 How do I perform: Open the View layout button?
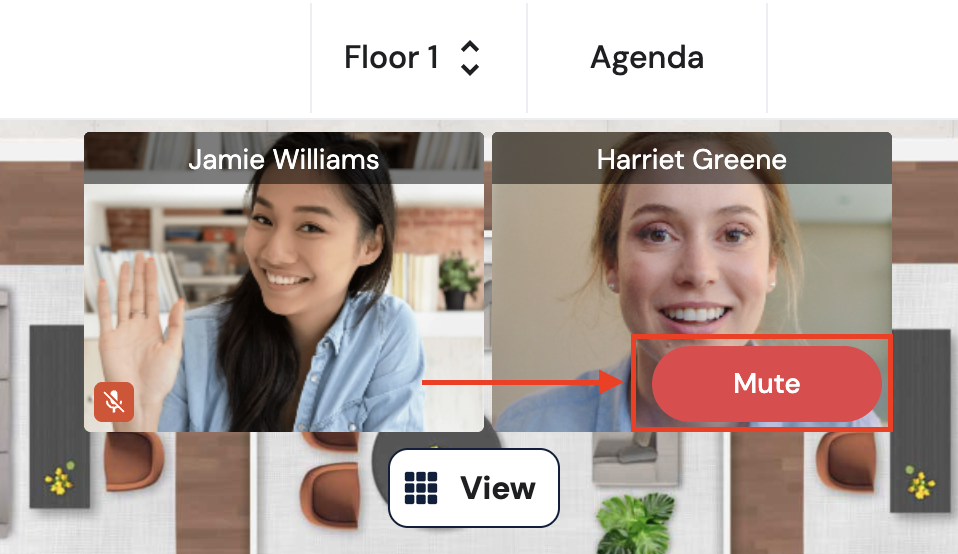474,487
